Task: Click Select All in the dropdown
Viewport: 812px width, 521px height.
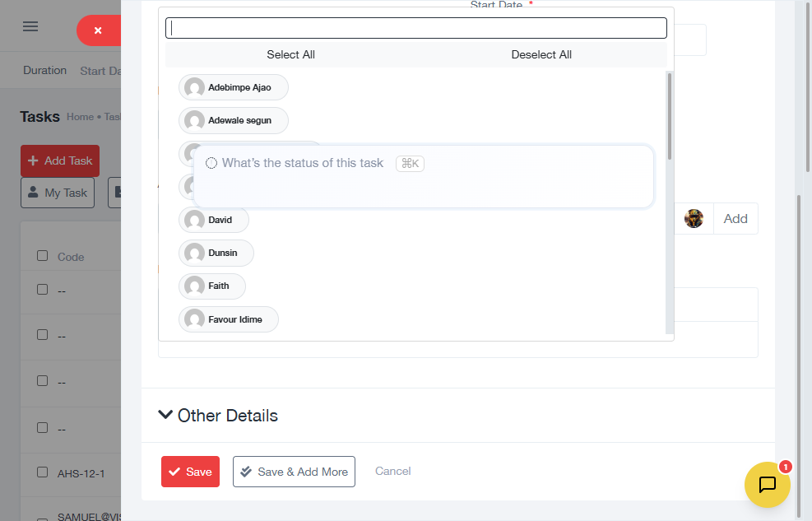Action: [x=290, y=54]
